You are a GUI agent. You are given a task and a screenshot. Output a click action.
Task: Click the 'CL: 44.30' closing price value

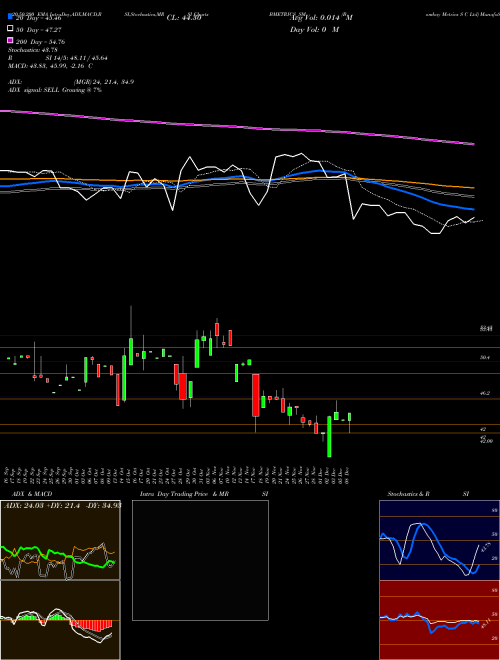[184, 18]
